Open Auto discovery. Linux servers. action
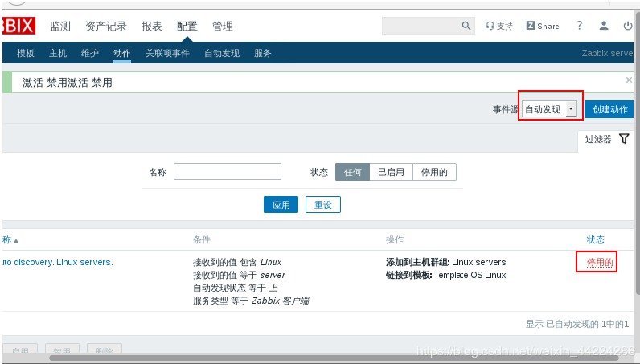 [x=58, y=262]
